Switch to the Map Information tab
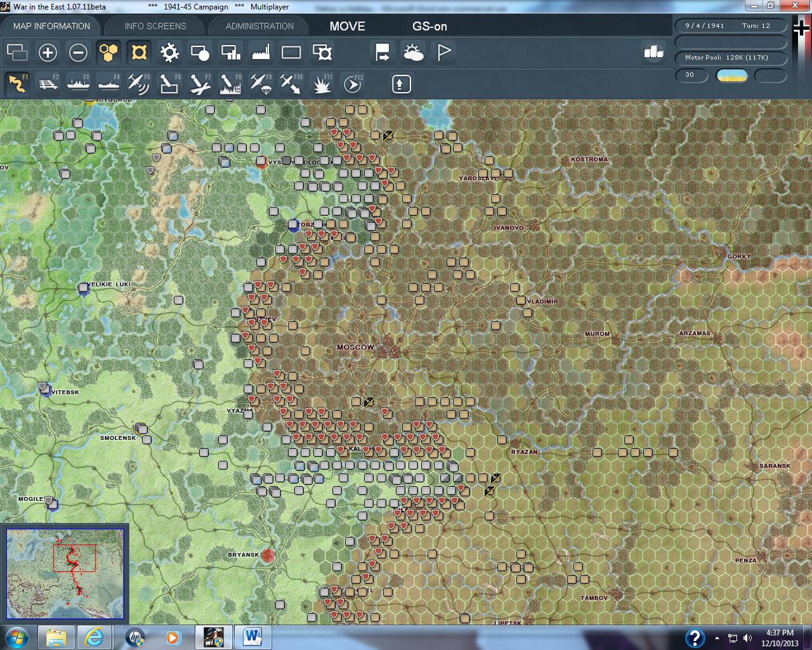Image resolution: width=812 pixels, height=650 pixels. pos(51,26)
